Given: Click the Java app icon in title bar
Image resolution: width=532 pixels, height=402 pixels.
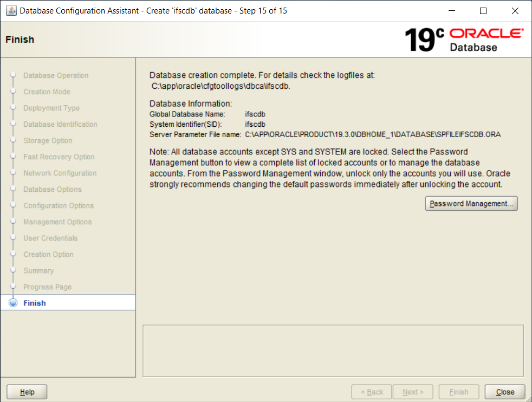Looking at the screenshot, I should [11, 11].
